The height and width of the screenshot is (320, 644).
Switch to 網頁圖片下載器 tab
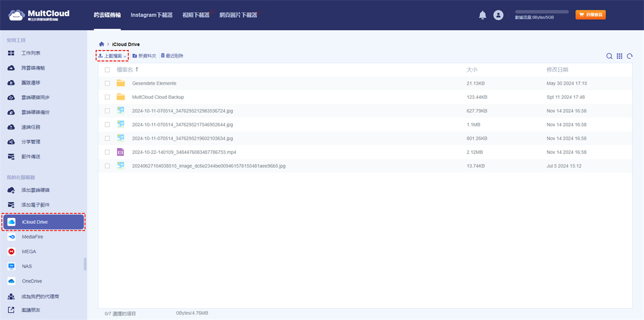pos(238,15)
